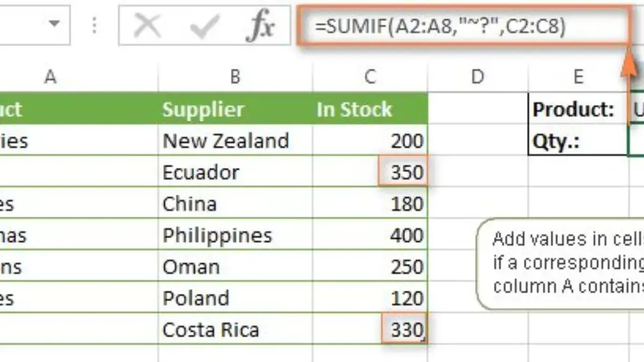
Task: Select column D header
Action: click(x=478, y=77)
